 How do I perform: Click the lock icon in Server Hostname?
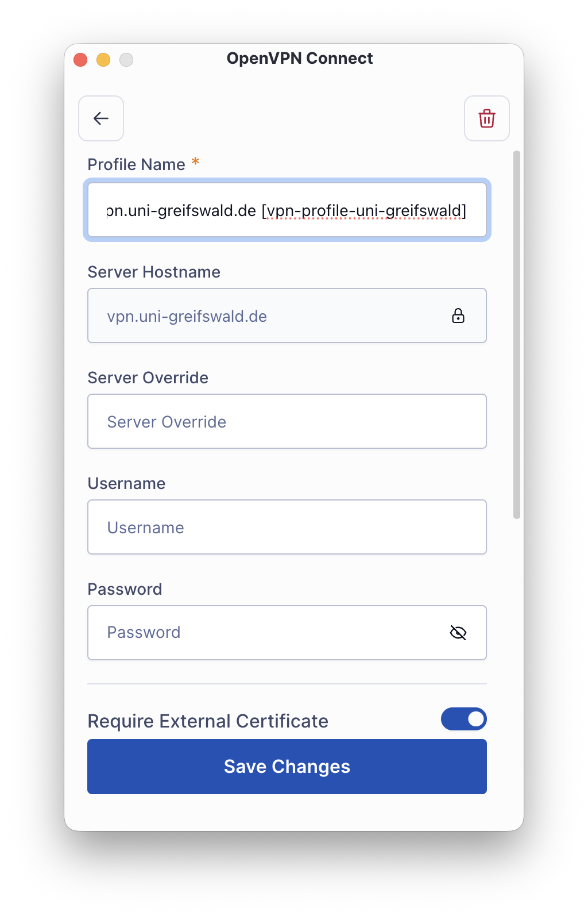click(x=458, y=315)
